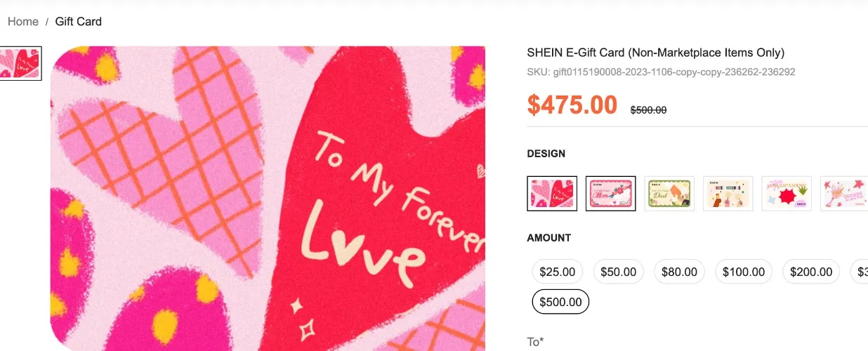Select the partially visible $3xx amount option

(x=859, y=272)
